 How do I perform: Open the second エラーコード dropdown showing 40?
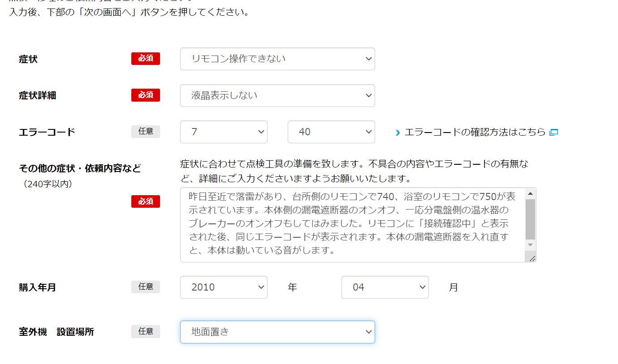(331, 132)
